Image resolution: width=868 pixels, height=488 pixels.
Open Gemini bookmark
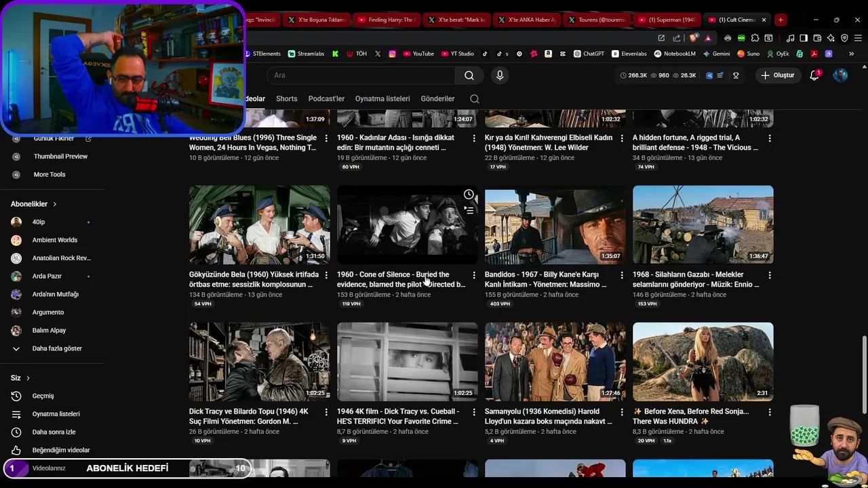717,54
